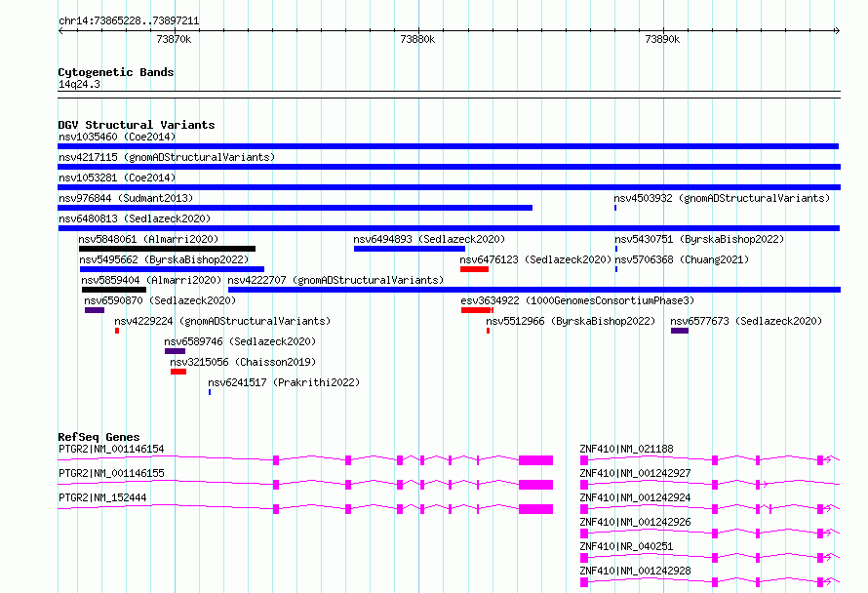
Task: Open the PTGR2|NM_152444 transcript label
Action: (x=102, y=497)
